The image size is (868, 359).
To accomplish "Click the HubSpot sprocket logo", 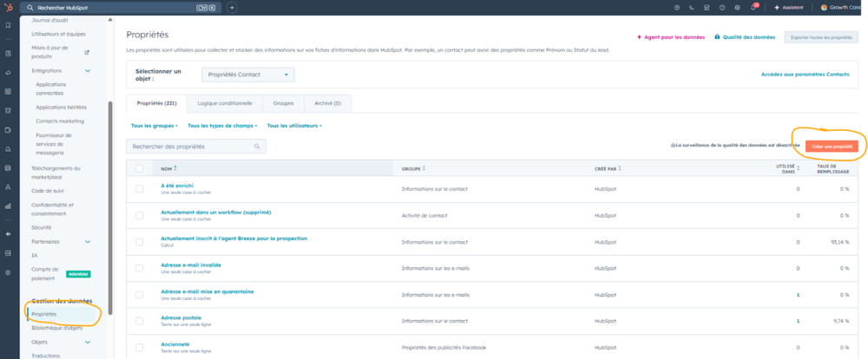I will click(8, 8).
